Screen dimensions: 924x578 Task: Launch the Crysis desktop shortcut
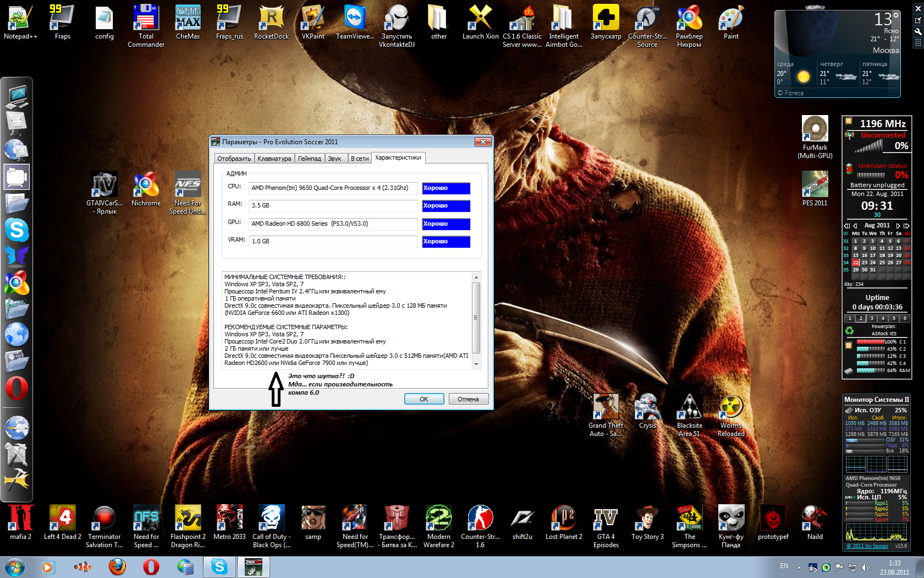click(647, 411)
